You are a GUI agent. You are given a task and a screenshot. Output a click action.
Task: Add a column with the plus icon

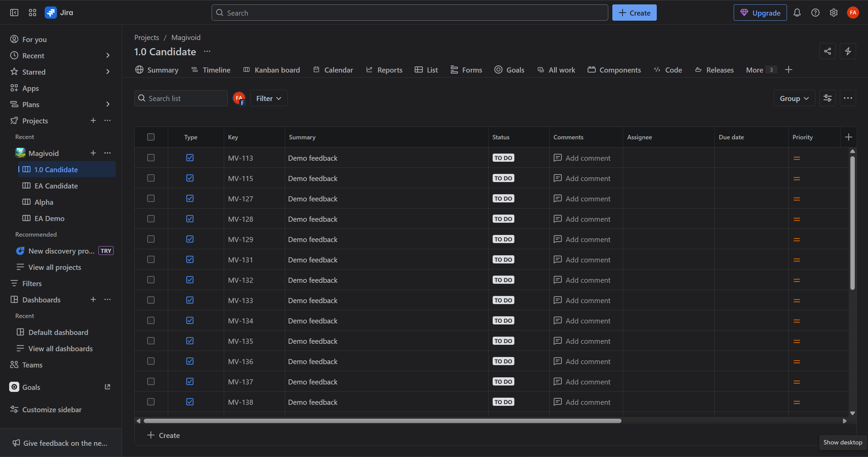tap(849, 137)
